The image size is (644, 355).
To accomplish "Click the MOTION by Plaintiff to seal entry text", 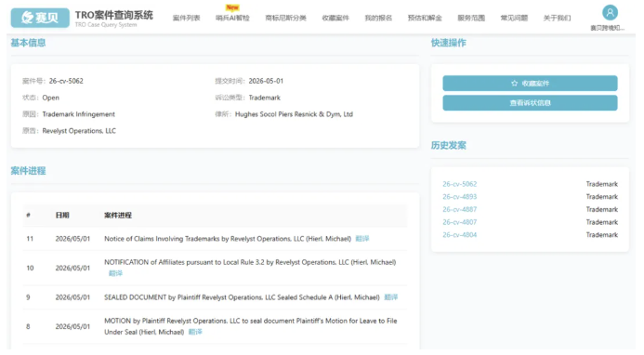I will [x=251, y=326].
